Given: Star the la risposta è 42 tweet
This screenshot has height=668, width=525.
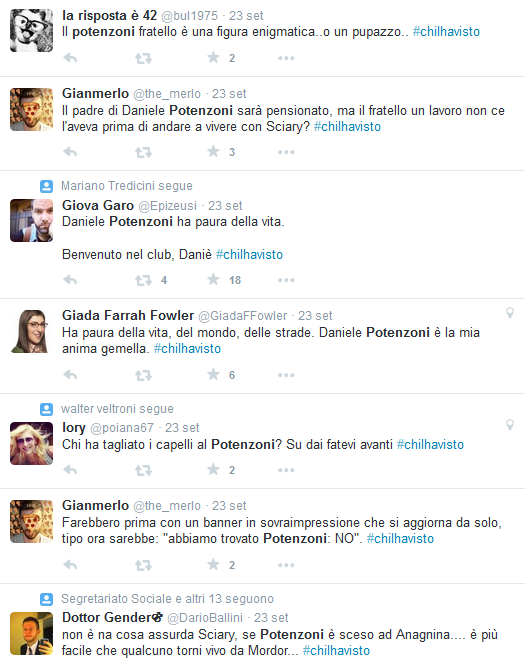Looking at the screenshot, I should point(213,58).
